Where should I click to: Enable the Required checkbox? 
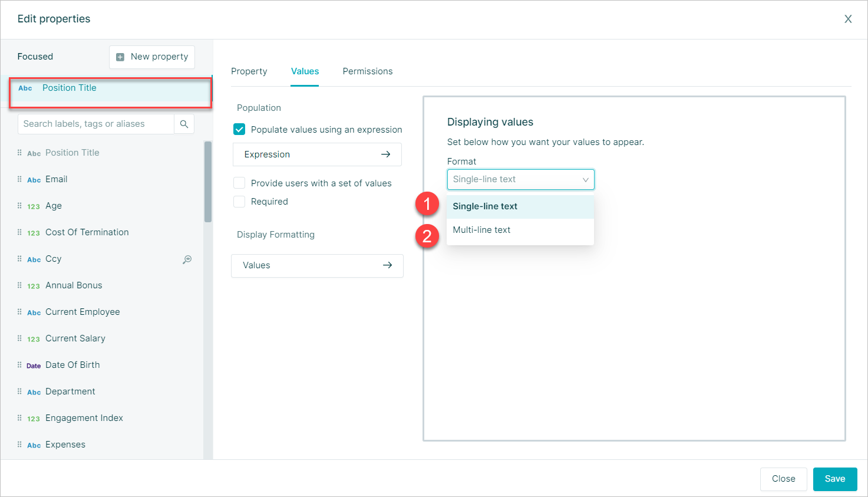[x=239, y=202]
